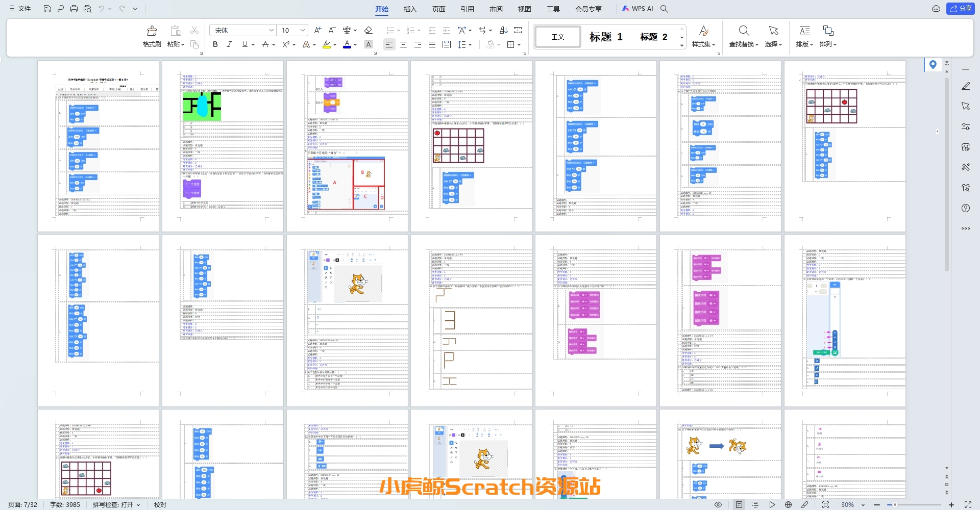The image size is (980, 510).
Task: Apply the Heading 2 (标题 2) style
Action: coord(654,37)
